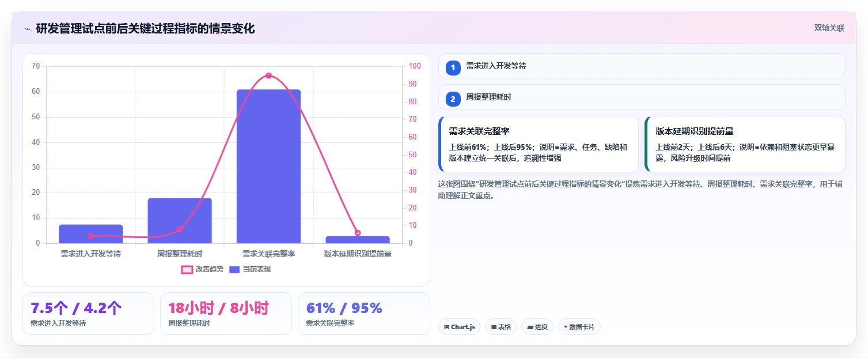Image resolution: width=868 pixels, height=358 pixels.
Task: Open the 需求关联完整率 info card
Action: [539, 144]
